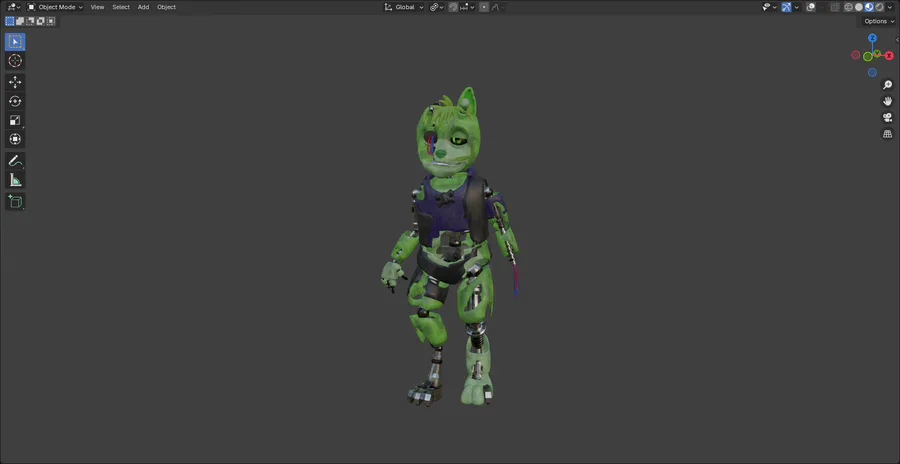Switch to Rendered viewport shading

879,7
